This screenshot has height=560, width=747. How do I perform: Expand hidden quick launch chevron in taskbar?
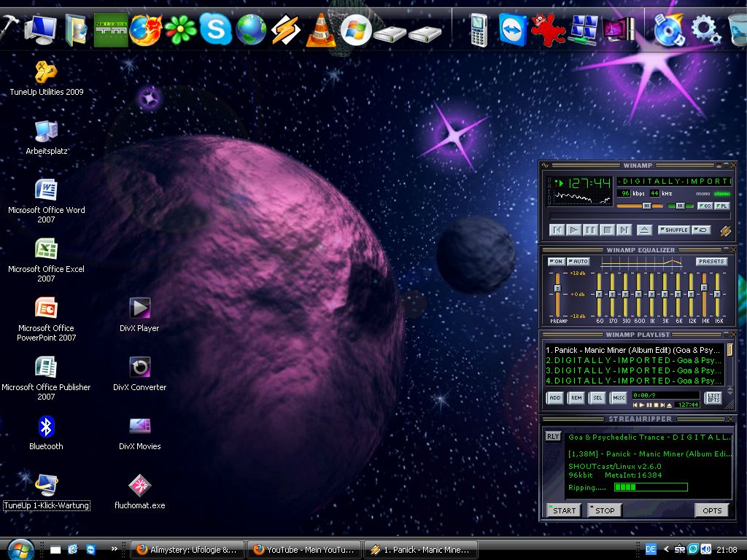coord(115,548)
